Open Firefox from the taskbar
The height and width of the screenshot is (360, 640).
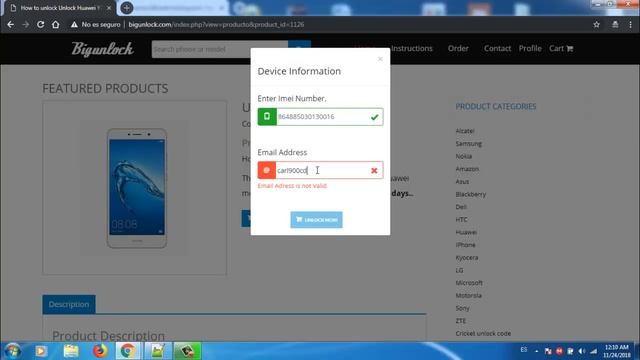[100, 351]
